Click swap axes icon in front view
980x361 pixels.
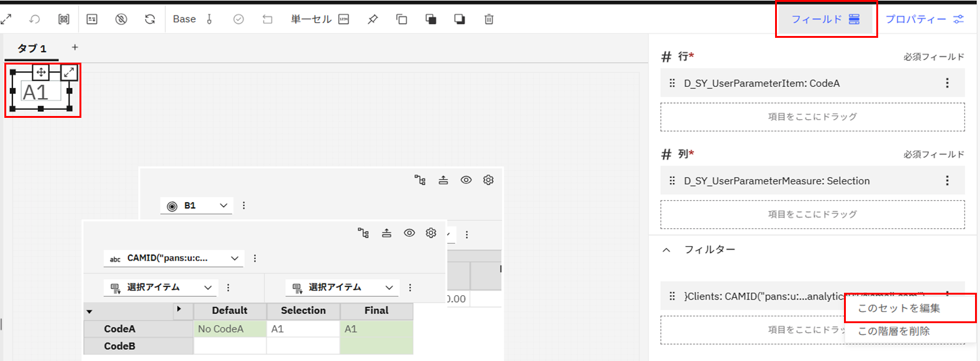click(x=386, y=233)
